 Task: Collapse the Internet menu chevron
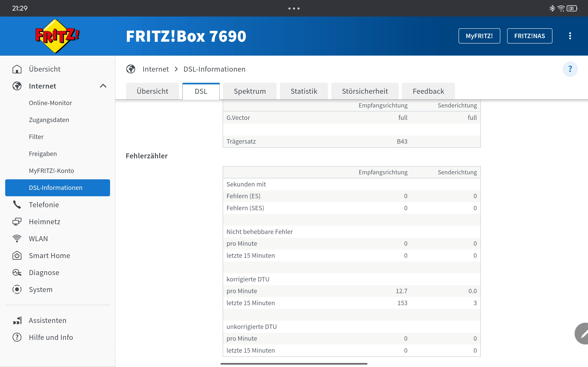pyautogui.click(x=103, y=86)
